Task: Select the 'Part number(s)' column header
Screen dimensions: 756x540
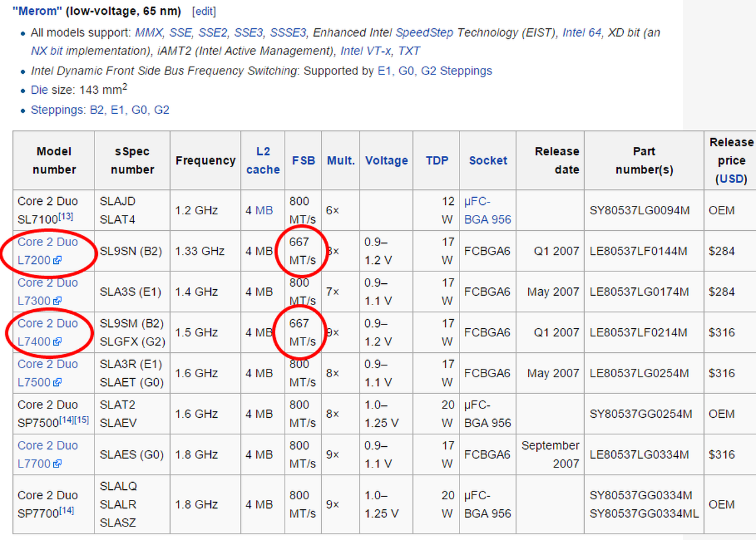Action: click(x=644, y=161)
